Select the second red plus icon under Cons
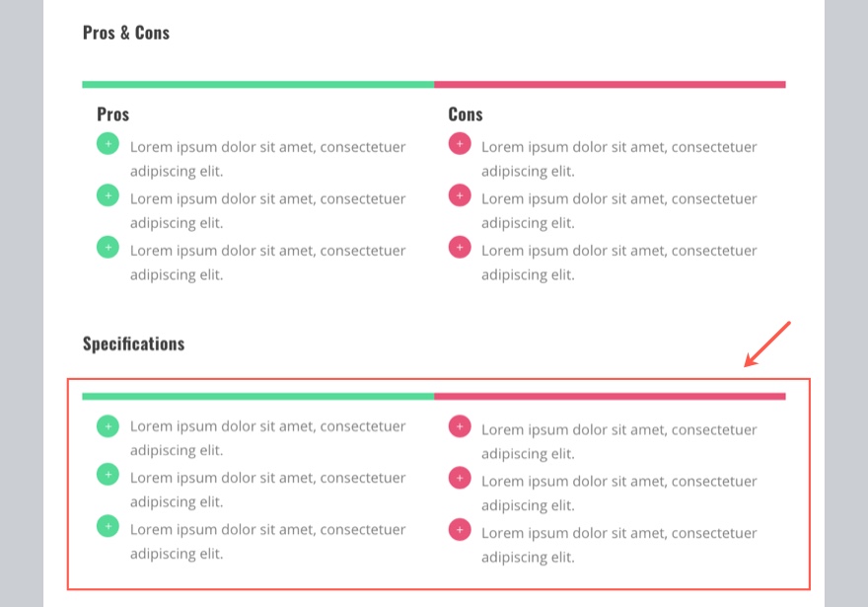This screenshot has height=607, width=868. pos(459,195)
